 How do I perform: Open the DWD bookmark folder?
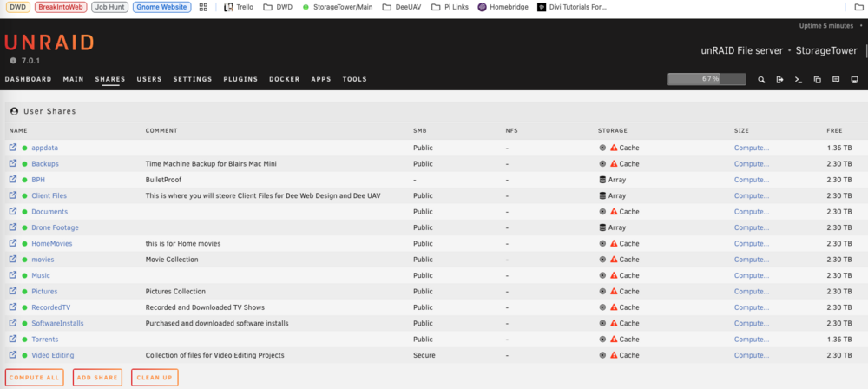(x=279, y=7)
